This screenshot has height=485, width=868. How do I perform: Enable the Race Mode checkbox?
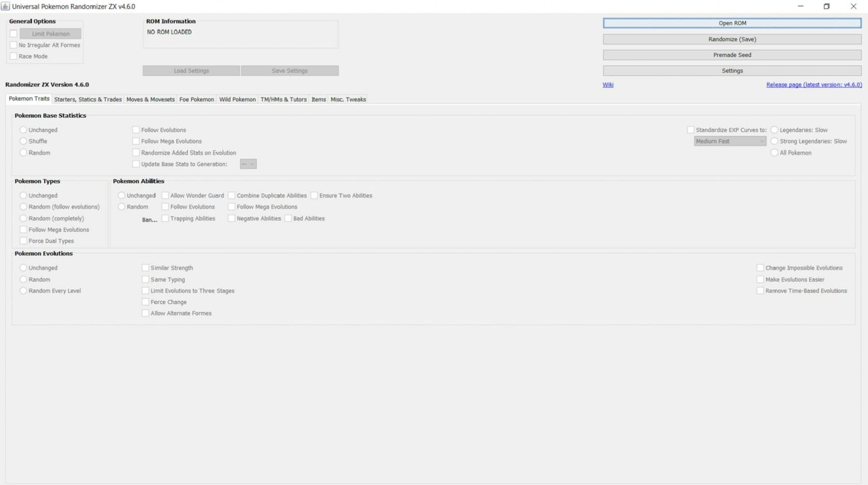[x=14, y=57]
